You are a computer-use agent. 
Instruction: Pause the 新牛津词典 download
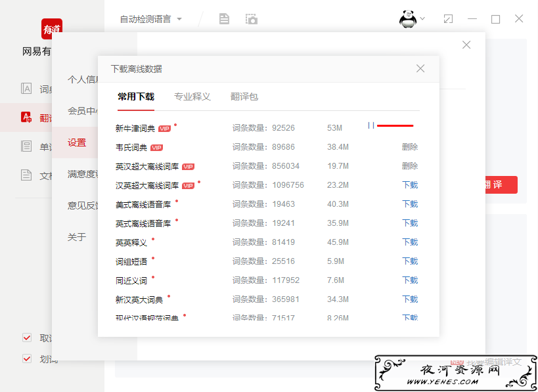tap(371, 125)
